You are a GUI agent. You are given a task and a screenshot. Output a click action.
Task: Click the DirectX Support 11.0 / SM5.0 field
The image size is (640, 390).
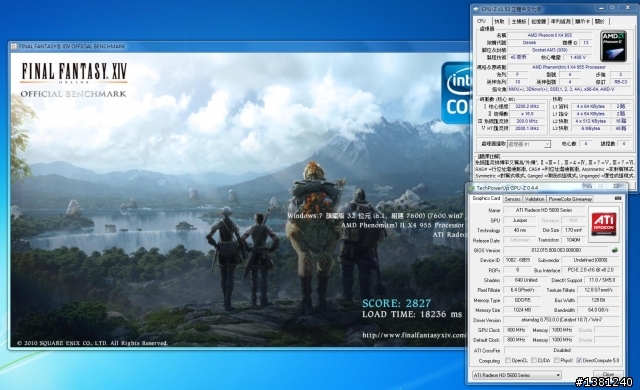(x=602, y=280)
